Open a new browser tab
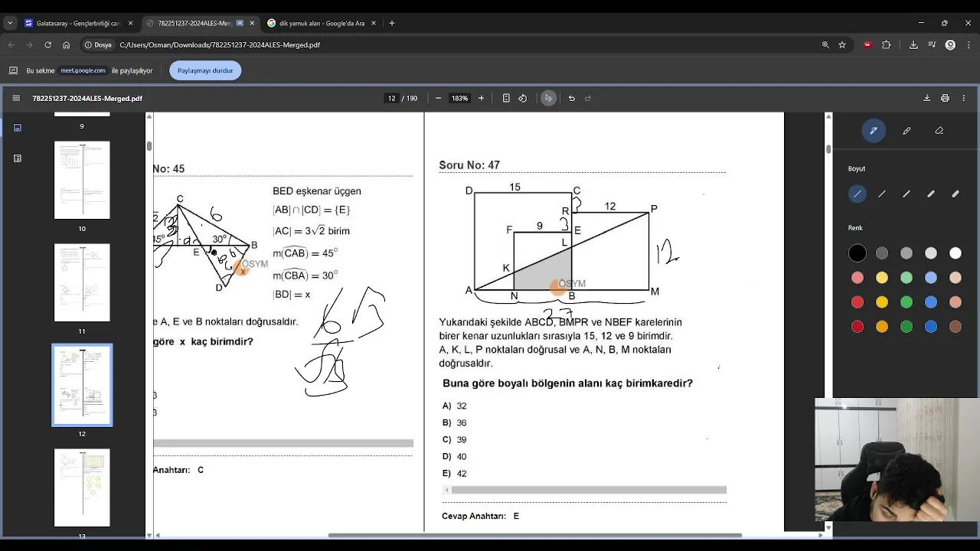980x551 pixels. click(x=392, y=23)
